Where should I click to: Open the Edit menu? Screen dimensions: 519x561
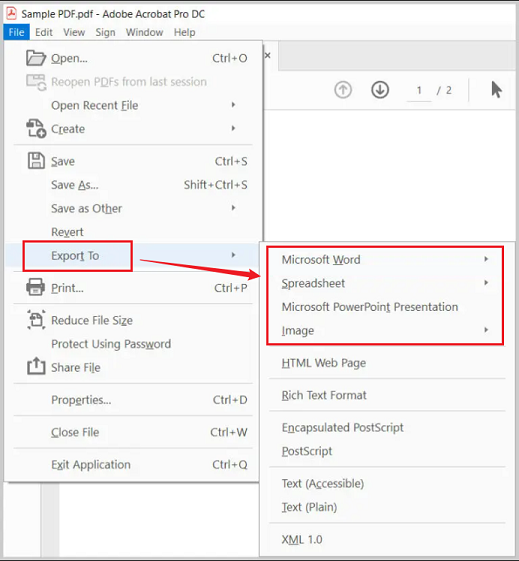tap(44, 32)
